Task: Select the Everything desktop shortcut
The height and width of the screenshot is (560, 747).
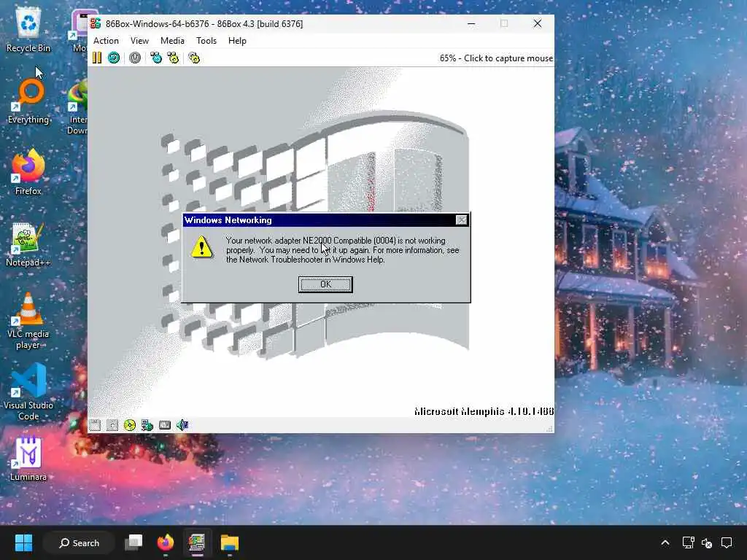Action: point(28,101)
